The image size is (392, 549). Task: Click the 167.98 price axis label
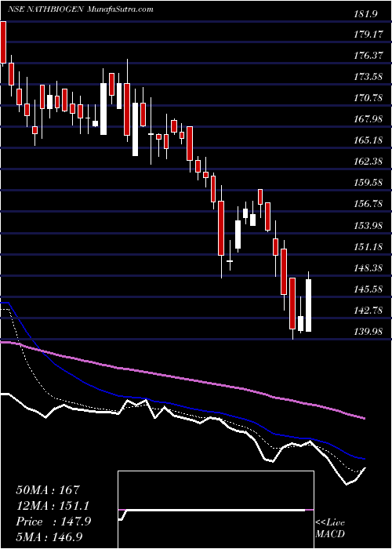click(368, 119)
